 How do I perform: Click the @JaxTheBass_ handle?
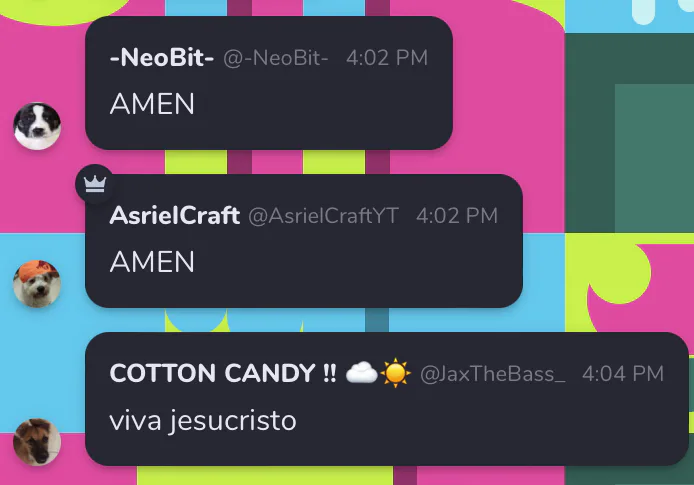tap(493, 374)
